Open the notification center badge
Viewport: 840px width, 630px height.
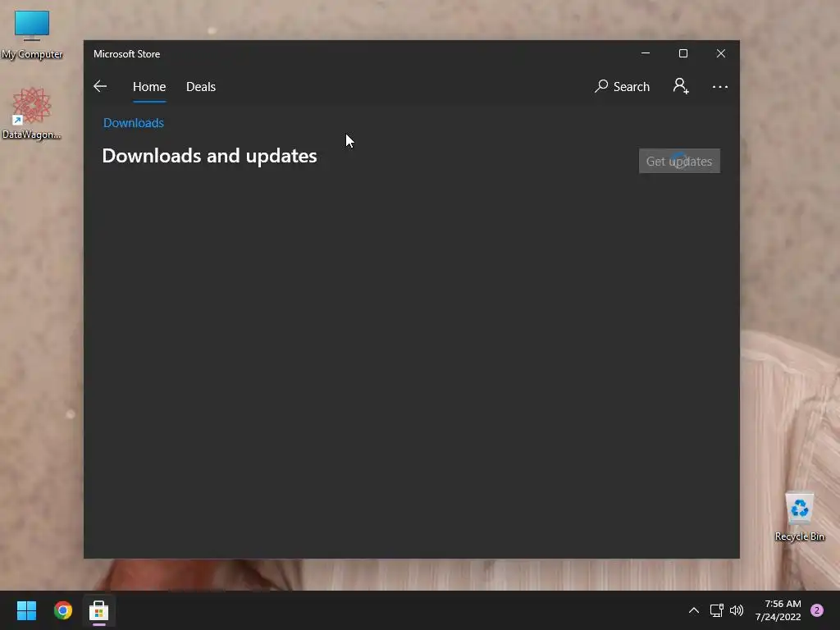point(817,610)
